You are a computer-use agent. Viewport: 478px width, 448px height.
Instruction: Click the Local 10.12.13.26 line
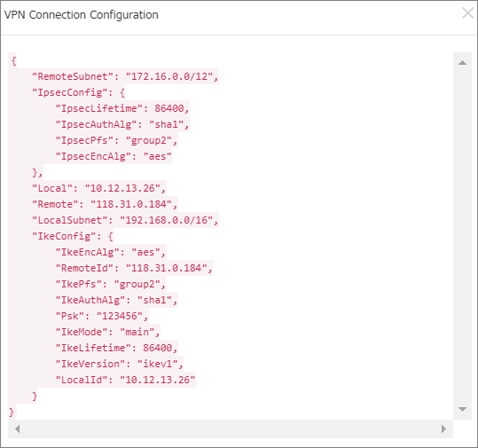click(x=98, y=188)
